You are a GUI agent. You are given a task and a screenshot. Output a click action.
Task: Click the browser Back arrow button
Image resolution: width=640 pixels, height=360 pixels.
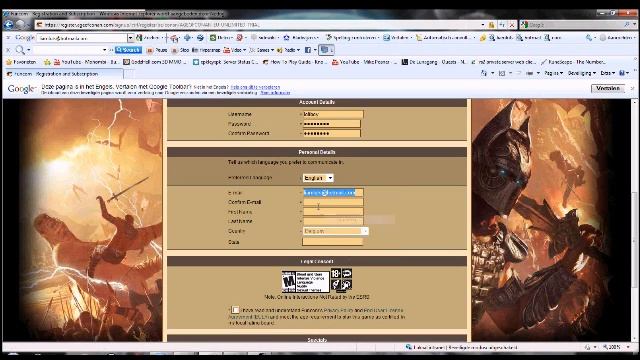9,24
